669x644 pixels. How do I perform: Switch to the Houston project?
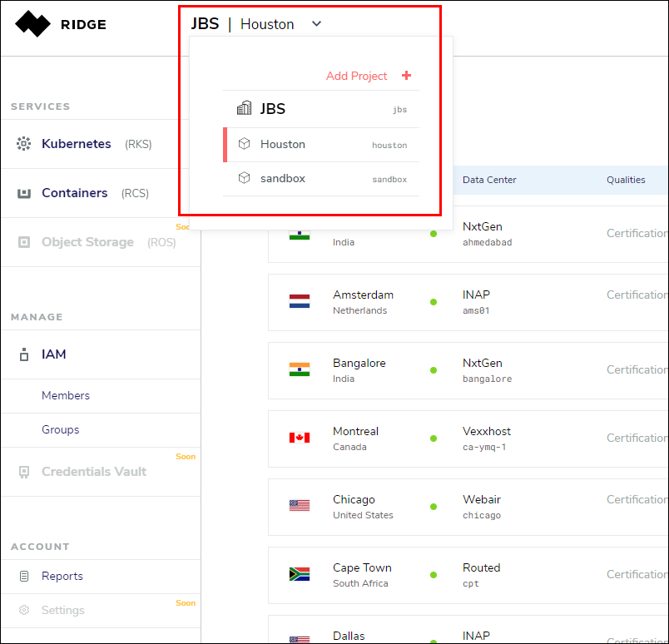tap(321, 145)
